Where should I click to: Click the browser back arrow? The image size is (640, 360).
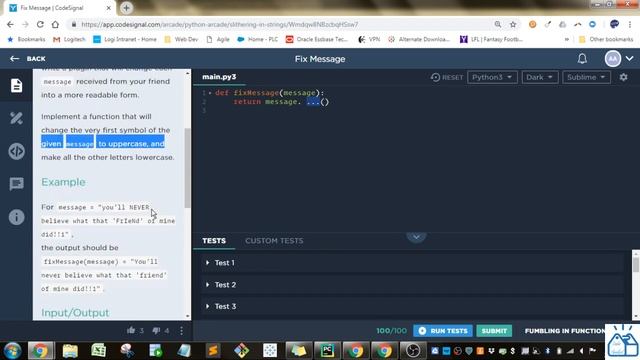point(10,24)
